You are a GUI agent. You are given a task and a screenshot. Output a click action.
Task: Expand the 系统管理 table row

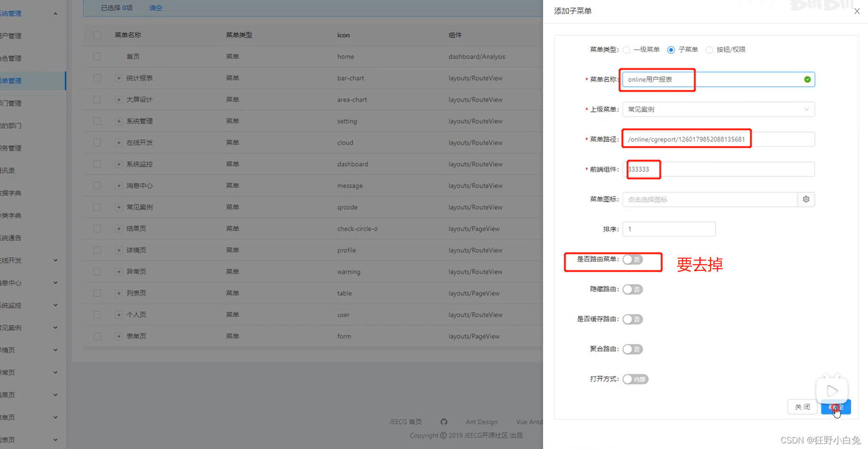tap(119, 121)
